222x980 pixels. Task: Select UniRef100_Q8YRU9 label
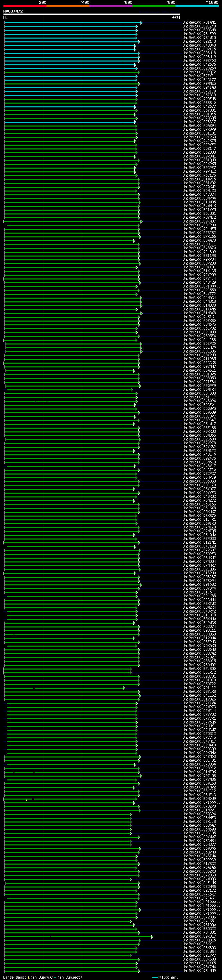pos(199,355)
